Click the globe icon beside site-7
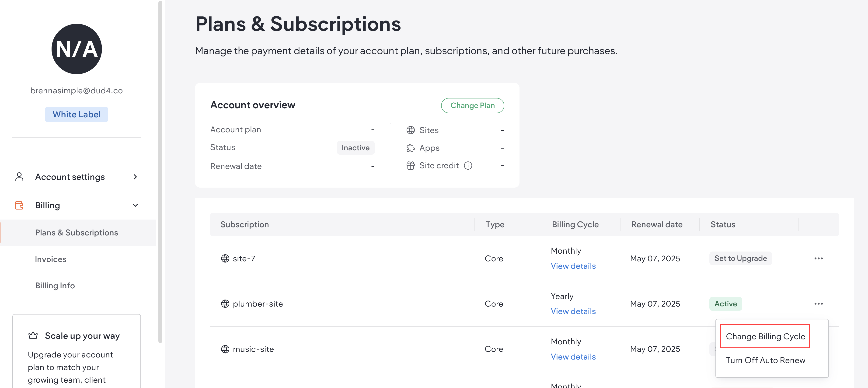The image size is (868, 388). click(x=225, y=259)
